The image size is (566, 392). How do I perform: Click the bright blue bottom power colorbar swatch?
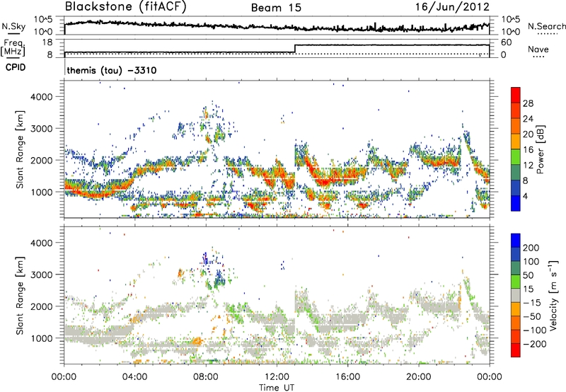[x=516, y=203]
